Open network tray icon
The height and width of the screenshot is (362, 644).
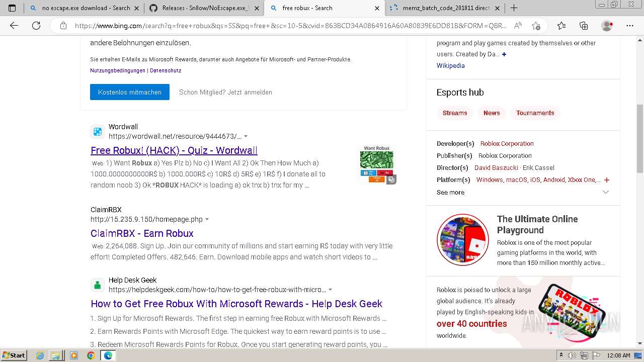point(584,355)
